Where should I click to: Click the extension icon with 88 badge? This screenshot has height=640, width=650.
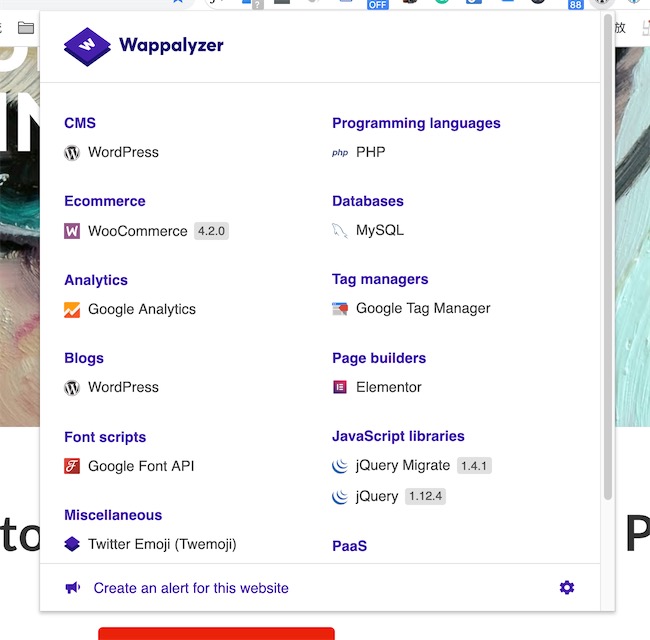click(575, 5)
